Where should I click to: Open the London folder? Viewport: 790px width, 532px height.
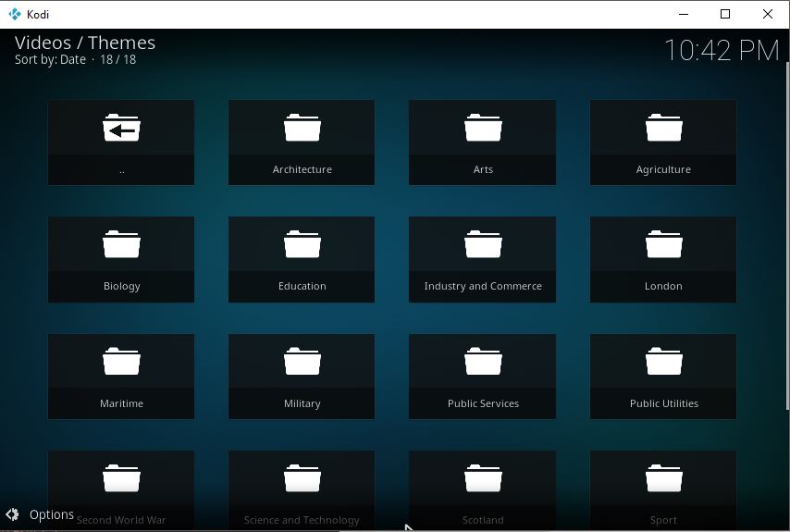click(x=663, y=259)
